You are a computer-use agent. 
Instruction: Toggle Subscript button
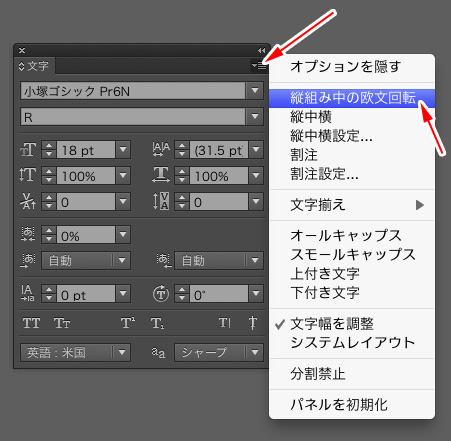(157, 323)
